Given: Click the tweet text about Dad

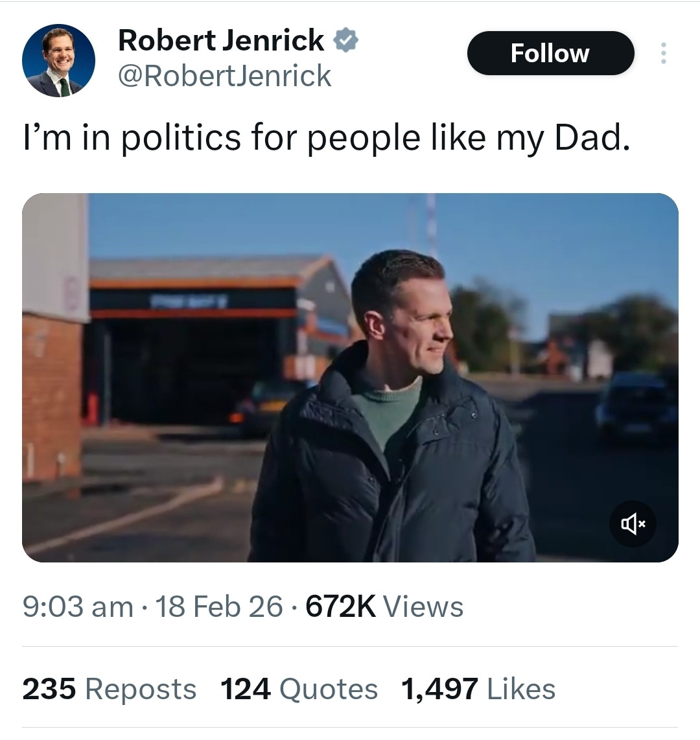Looking at the screenshot, I should (326, 138).
